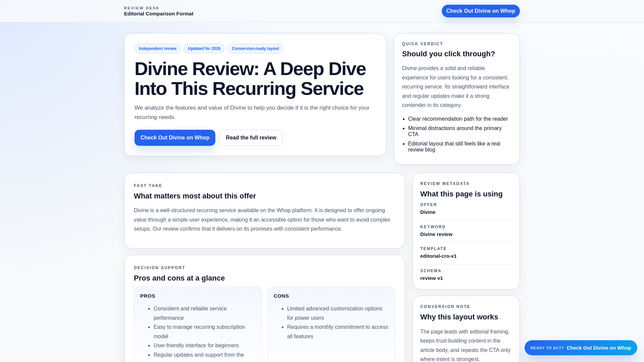Click 'Easy to manage recurring subscription model' pro
644x362 pixels.
(199, 332)
